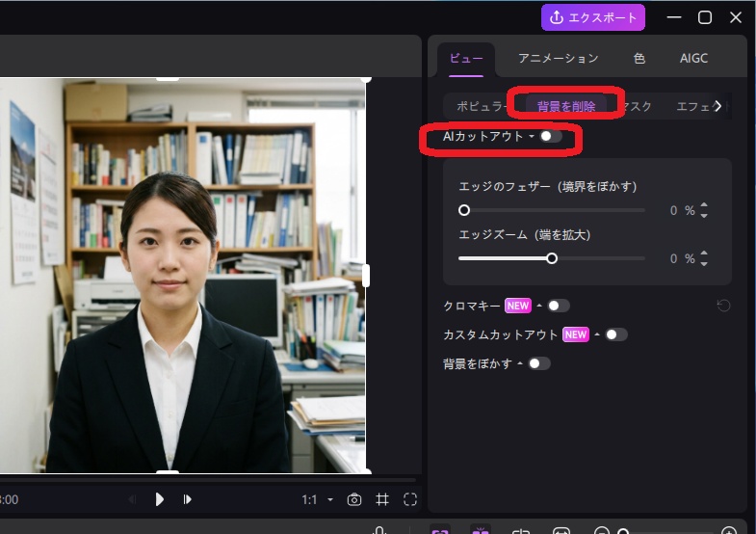Open the ビュー tab

point(466,59)
